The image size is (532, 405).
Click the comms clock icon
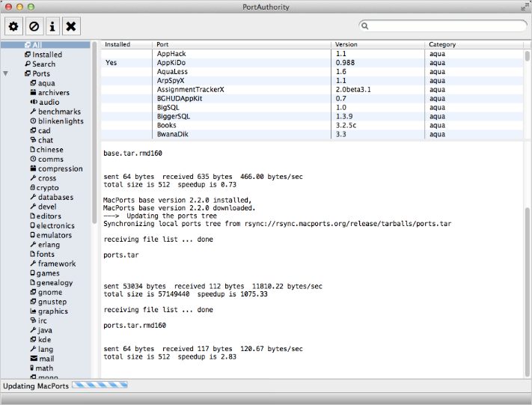33,159
